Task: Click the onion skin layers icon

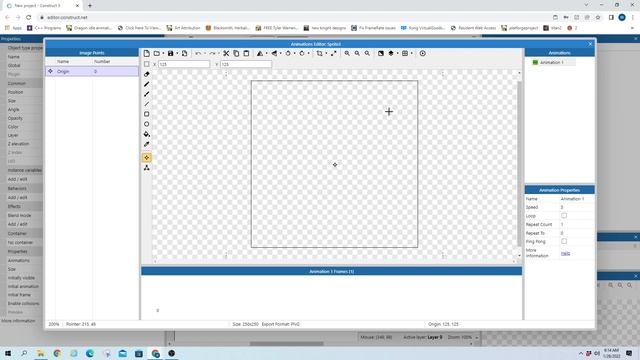Action: [x=391, y=53]
